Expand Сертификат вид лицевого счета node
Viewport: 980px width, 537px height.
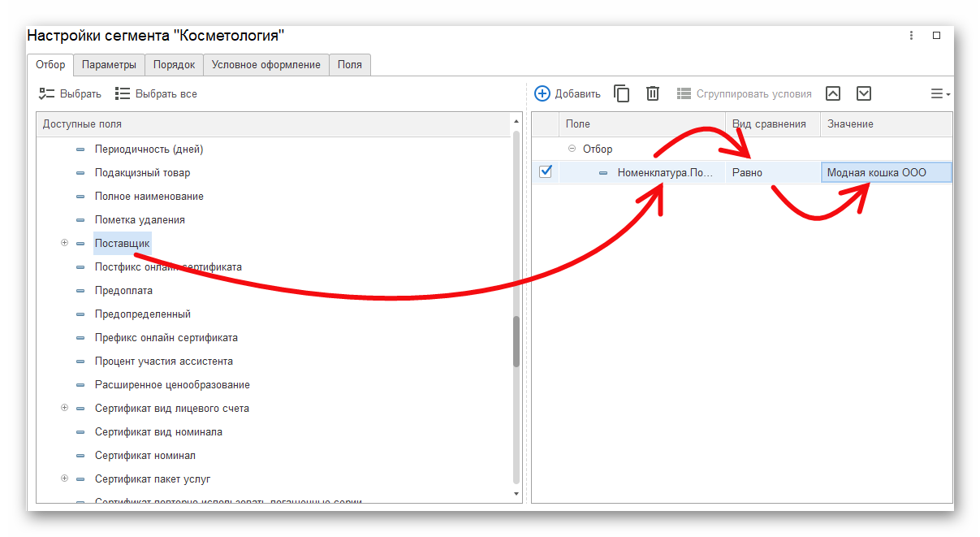pyautogui.click(x=64, y=408)
